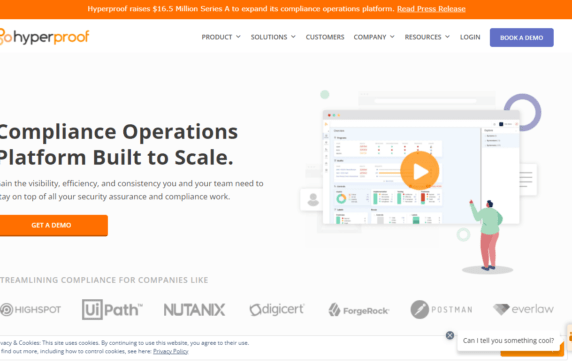Expand the Company dropdown chevron

[392, 37]
